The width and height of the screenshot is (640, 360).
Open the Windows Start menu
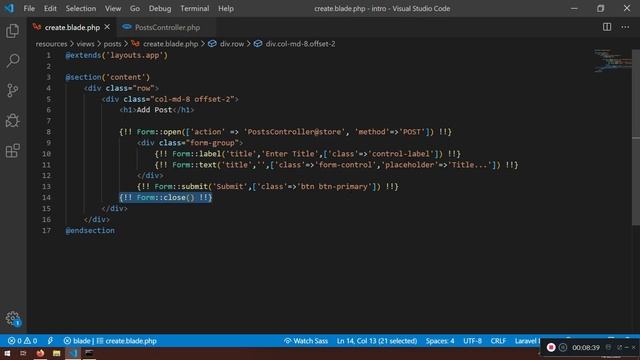coord(7,353)
